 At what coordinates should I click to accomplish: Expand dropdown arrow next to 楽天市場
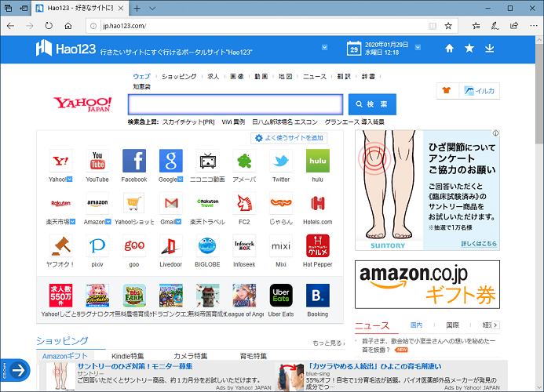tap(72, 222)
